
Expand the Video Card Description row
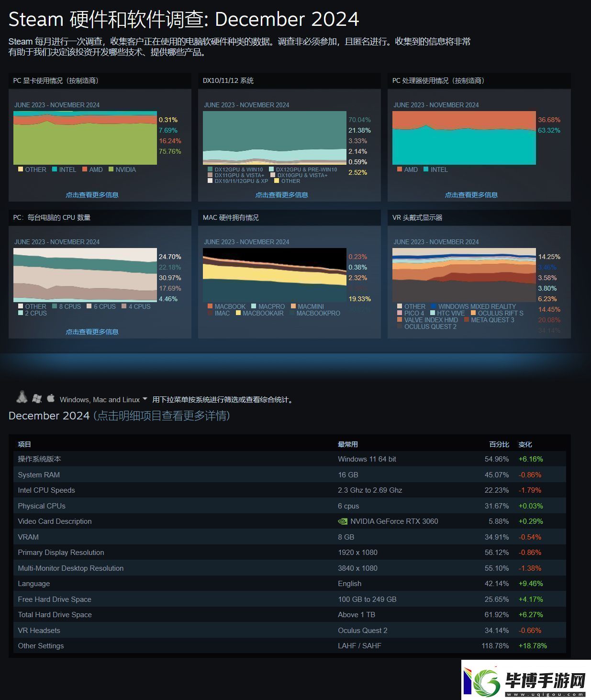[290, 521]
